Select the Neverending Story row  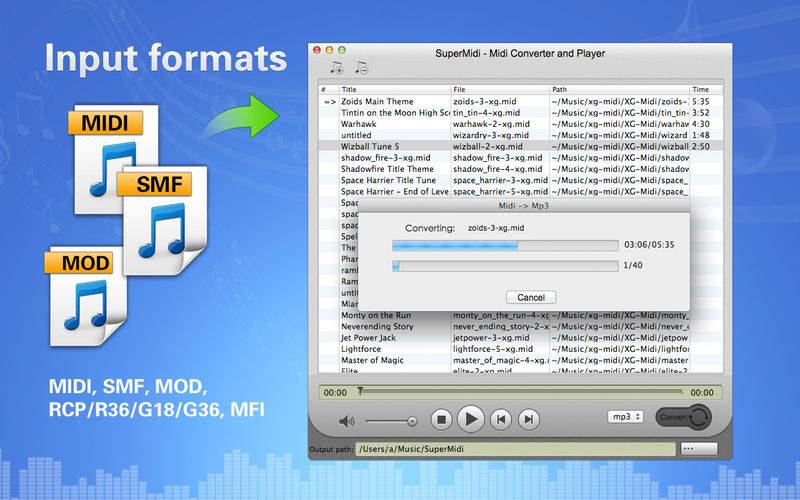pos(520,327)
